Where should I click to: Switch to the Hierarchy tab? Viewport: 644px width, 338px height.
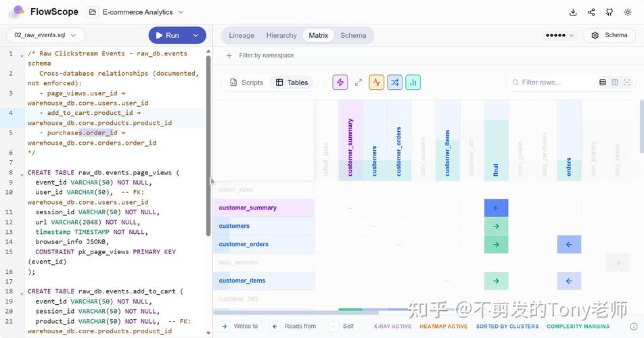pyautogui.click(x=281, y=35)
